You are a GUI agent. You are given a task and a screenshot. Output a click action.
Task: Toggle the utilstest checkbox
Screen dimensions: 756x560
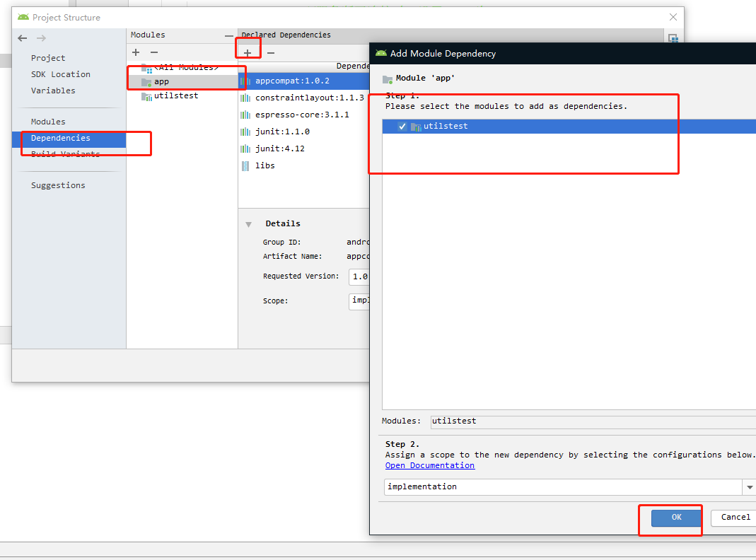click(402, 127)
